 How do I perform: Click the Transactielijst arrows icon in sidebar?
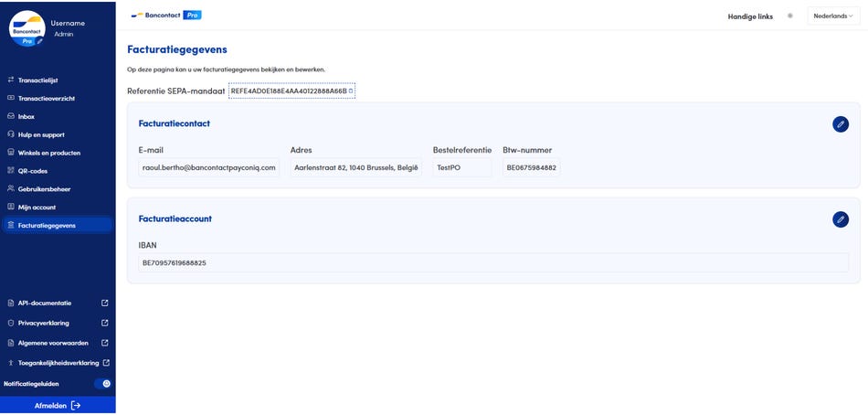click(x=11, y=80)
